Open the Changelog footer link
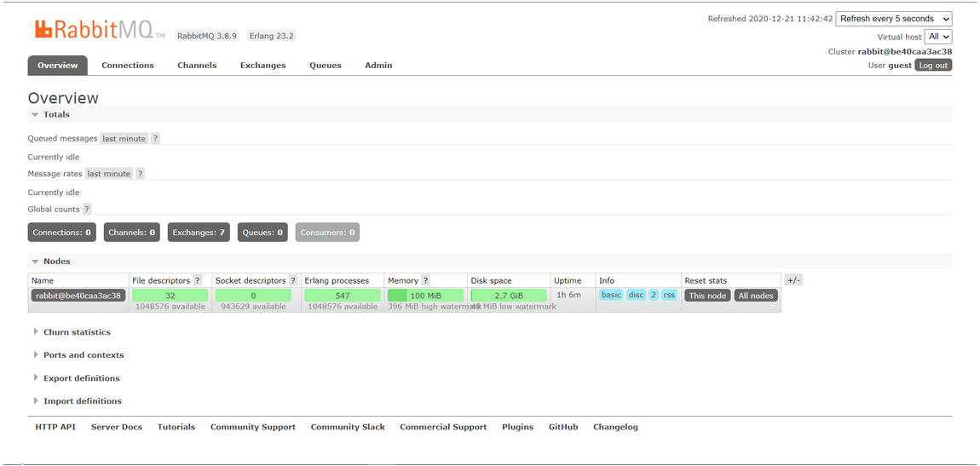 (615, 428)
